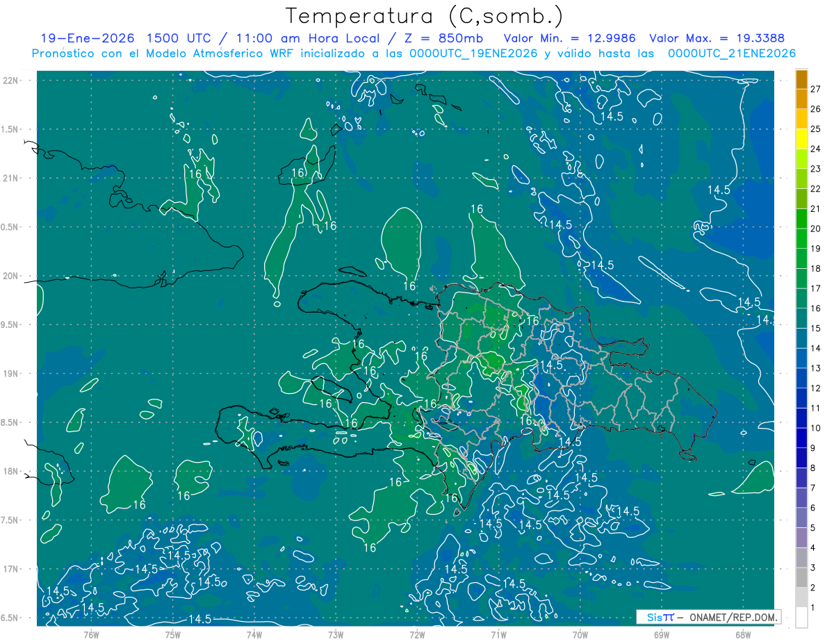This screenshot has height=644, width=834.
Task: Click the "18N" latitude axis label
Action: [x=10, y=472]
